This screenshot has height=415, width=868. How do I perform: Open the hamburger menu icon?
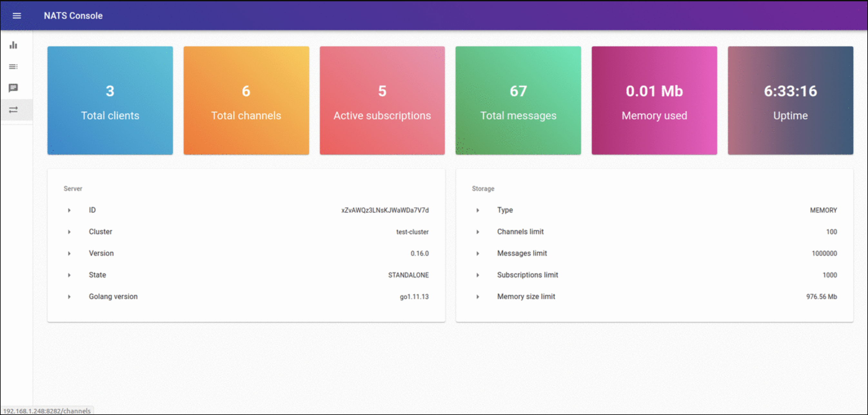[16, 15]
